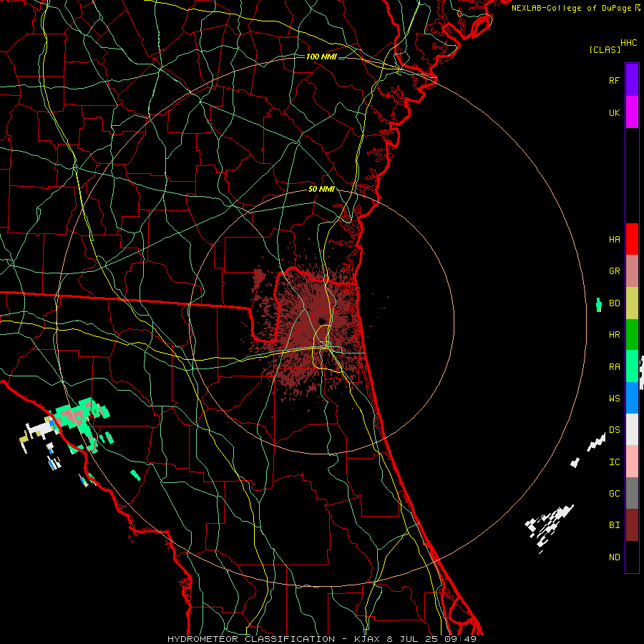
Task: Click the GR legend label
Action: click(614, 271)
